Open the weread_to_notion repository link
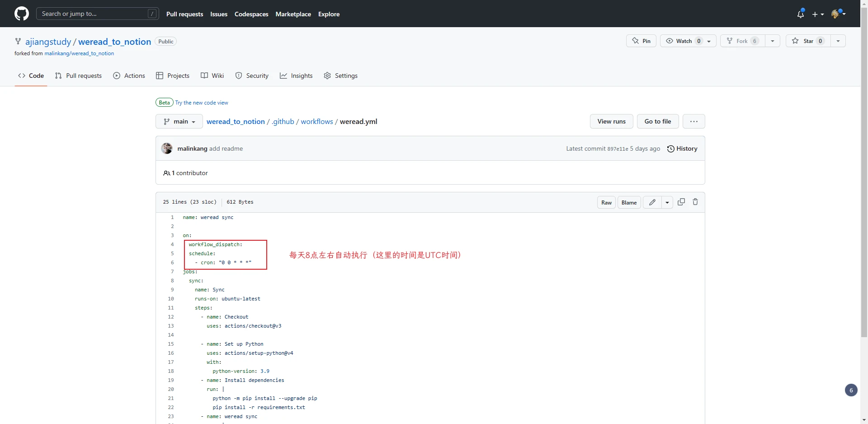This screenshot has width=868, height=424. [x=114, y=42]
